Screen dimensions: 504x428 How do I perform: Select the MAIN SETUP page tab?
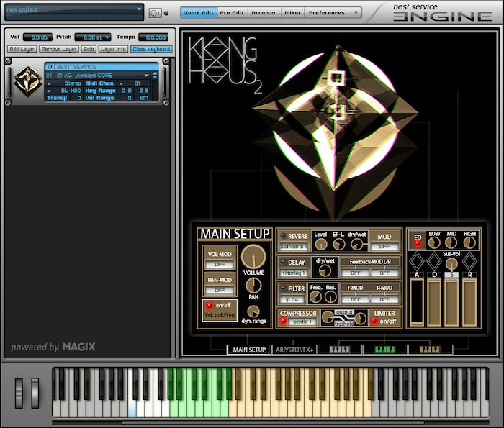point(249,350)
